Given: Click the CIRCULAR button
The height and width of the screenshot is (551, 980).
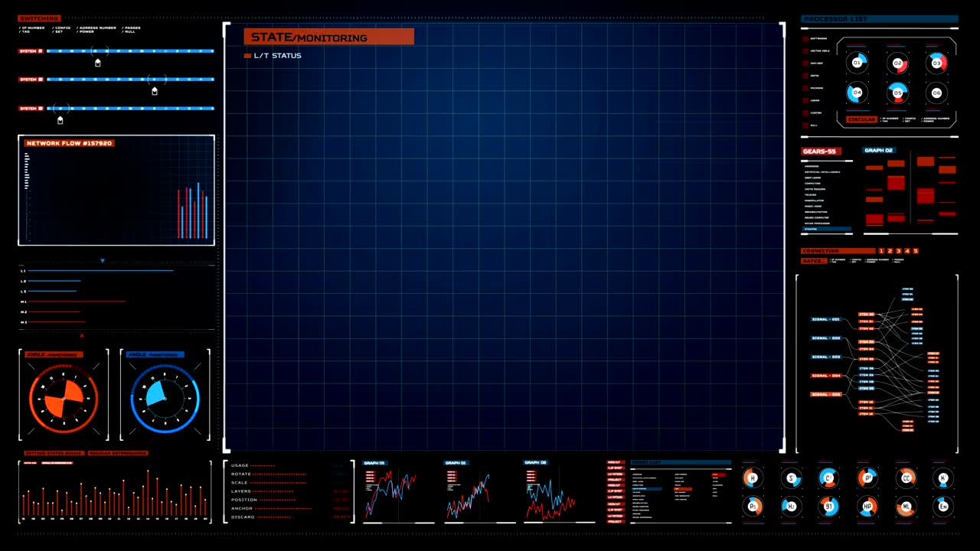Looking at the screenshot, I should (x=861, y=120).
